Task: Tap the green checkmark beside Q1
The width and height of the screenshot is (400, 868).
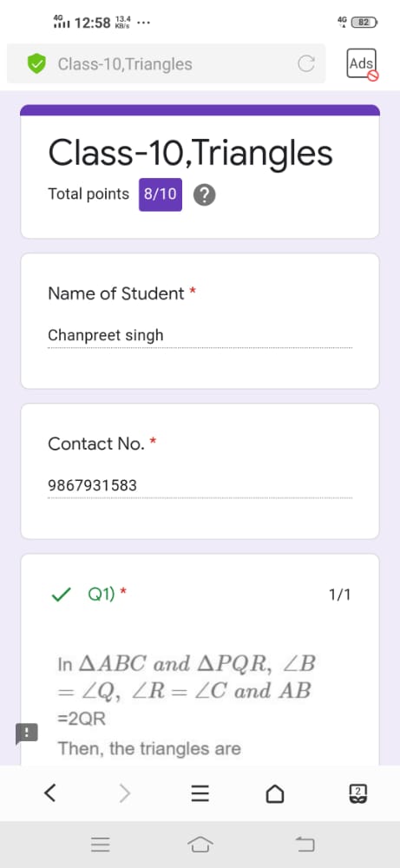Action: [x=61, y=595]
